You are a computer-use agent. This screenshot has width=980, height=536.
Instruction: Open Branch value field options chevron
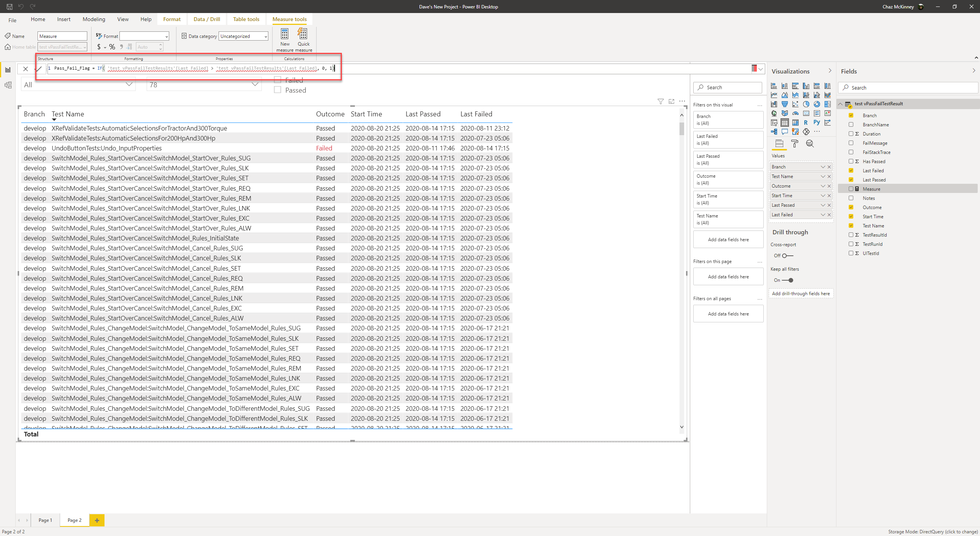pos(823,167)
